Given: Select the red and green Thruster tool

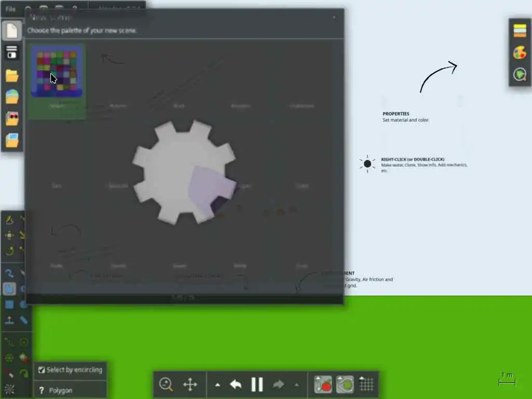Looking at the screenshot, I should click(x=23, y=357).
